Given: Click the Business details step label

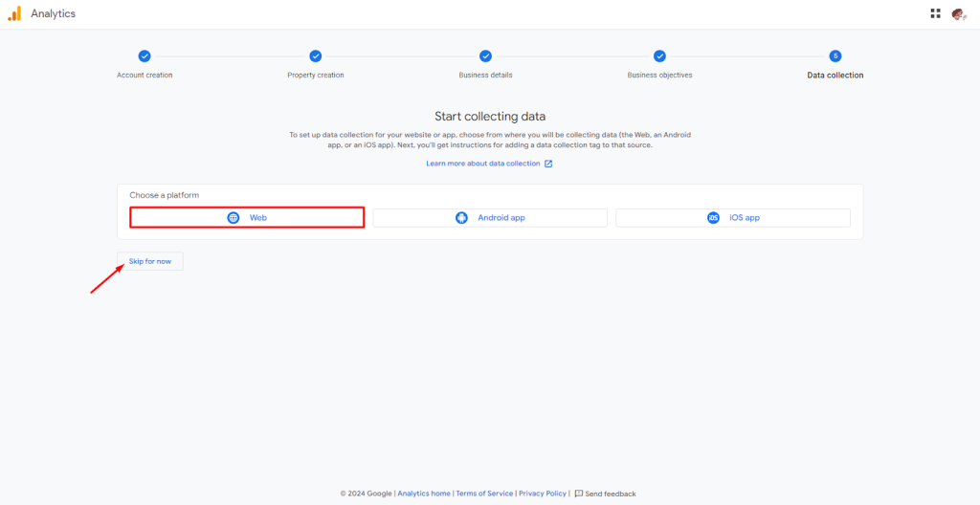Looking at the screenshot, I should click(485, 75).
